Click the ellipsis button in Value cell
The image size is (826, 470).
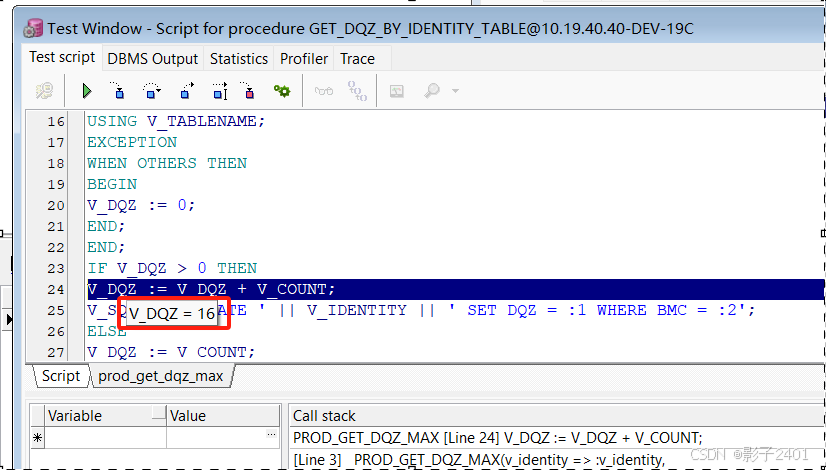(271, 435)
